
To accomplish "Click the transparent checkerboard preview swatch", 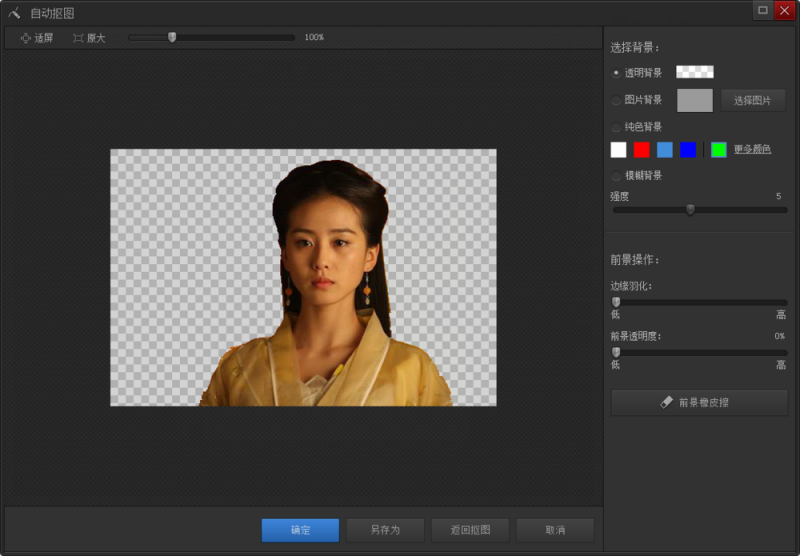I will coord(694,72).
